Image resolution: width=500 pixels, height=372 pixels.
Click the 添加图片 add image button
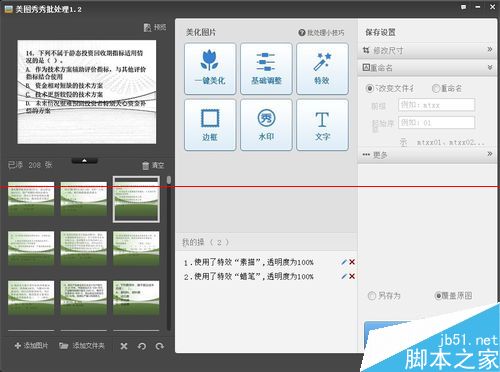32,346
